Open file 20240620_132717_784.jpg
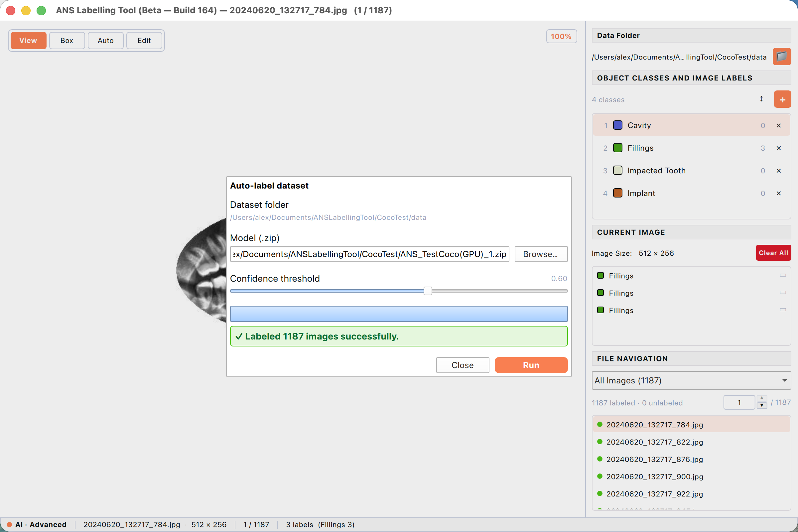 pyautogui.click(x=691, y=425)
